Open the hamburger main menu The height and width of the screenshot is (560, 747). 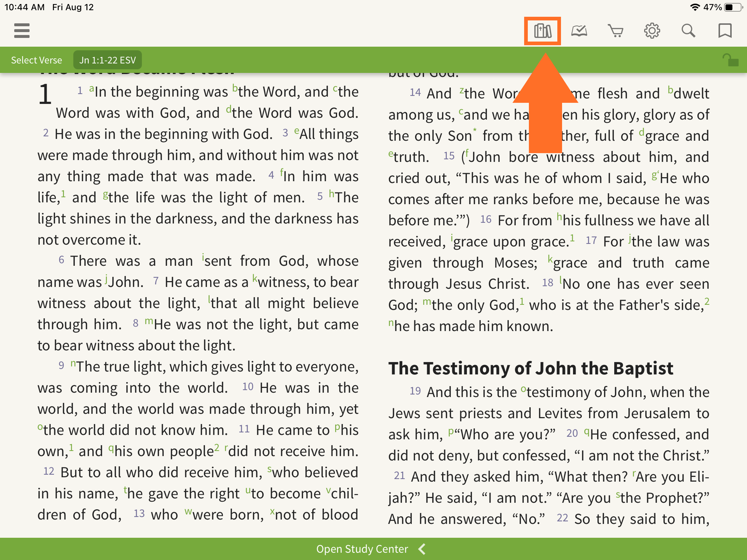22,31
